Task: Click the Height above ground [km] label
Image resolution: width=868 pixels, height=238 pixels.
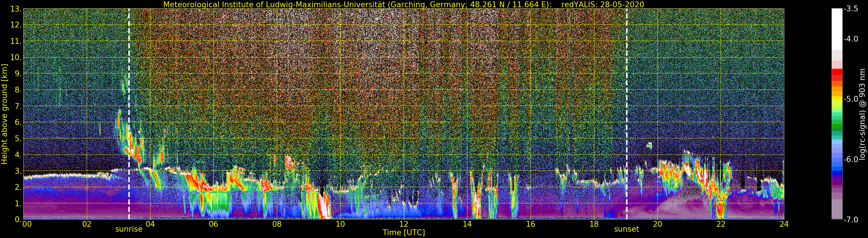Action: (x=4, y=114)
